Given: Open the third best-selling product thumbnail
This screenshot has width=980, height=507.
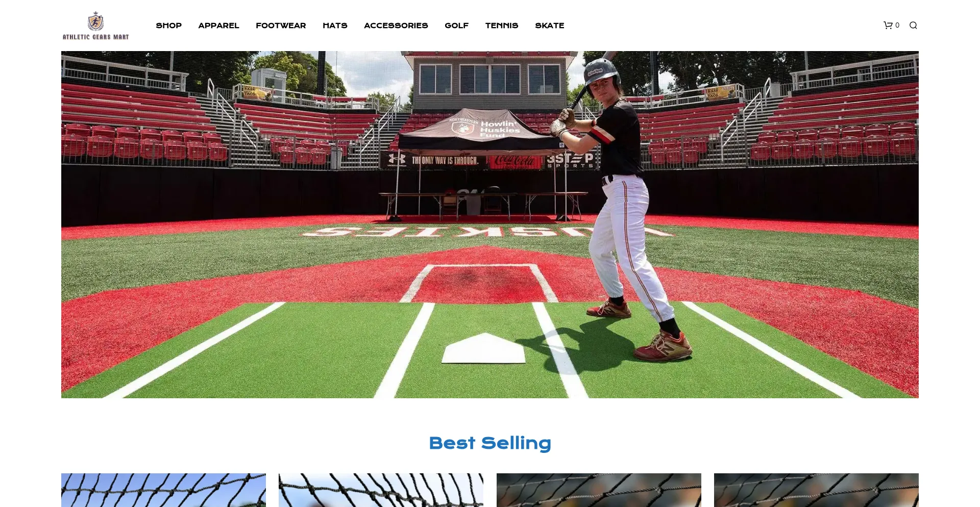Looking at the screenshot, I should [599, 490].
